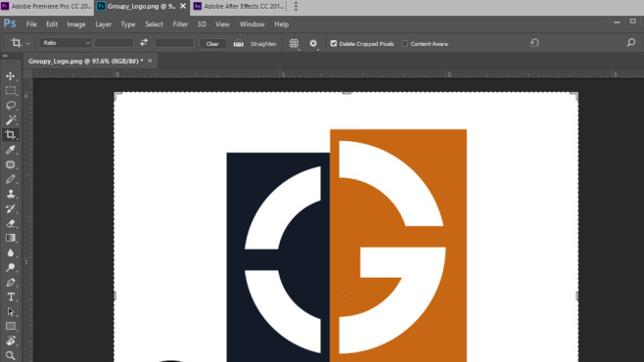
Task: Click the left-middle crop handle
Action: pos(115,295)
